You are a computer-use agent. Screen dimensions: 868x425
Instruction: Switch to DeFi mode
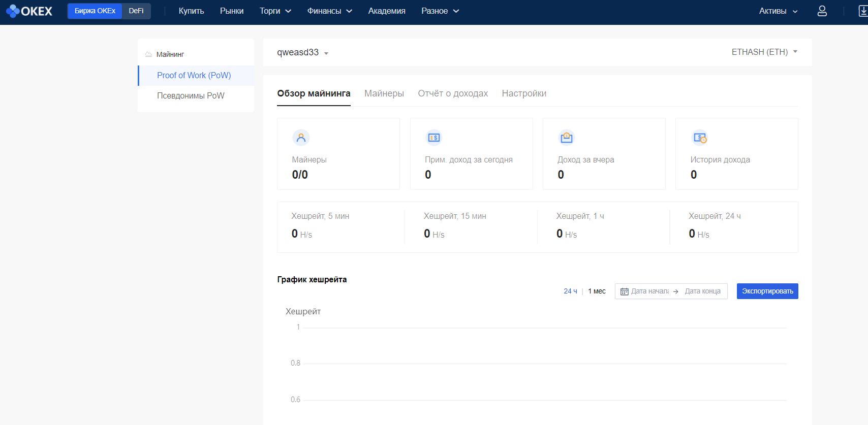coord(136,11)
